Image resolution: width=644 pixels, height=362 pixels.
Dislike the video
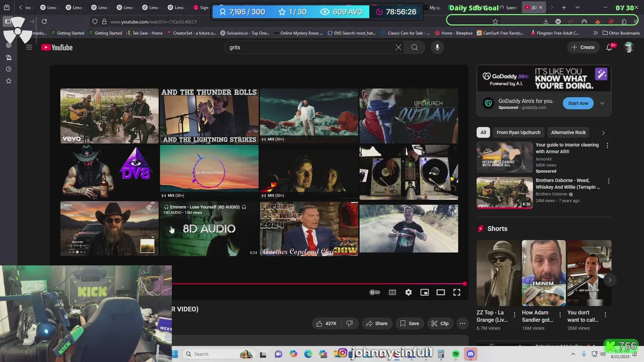click(350, 323)
